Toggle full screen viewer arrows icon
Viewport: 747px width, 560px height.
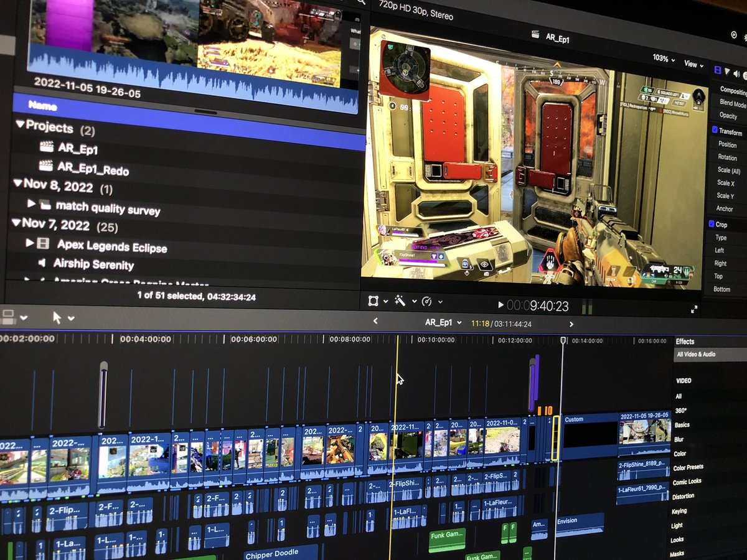click(694, 309)
